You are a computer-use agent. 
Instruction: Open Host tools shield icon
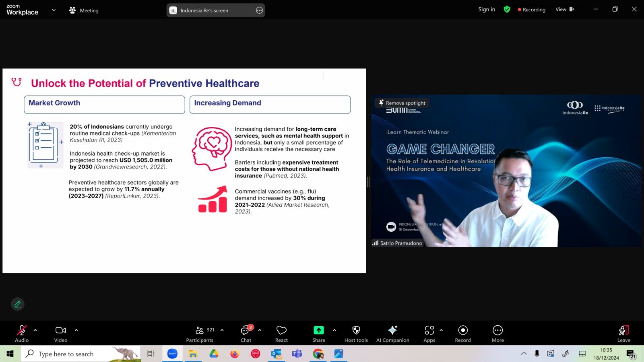coord(356,333)
